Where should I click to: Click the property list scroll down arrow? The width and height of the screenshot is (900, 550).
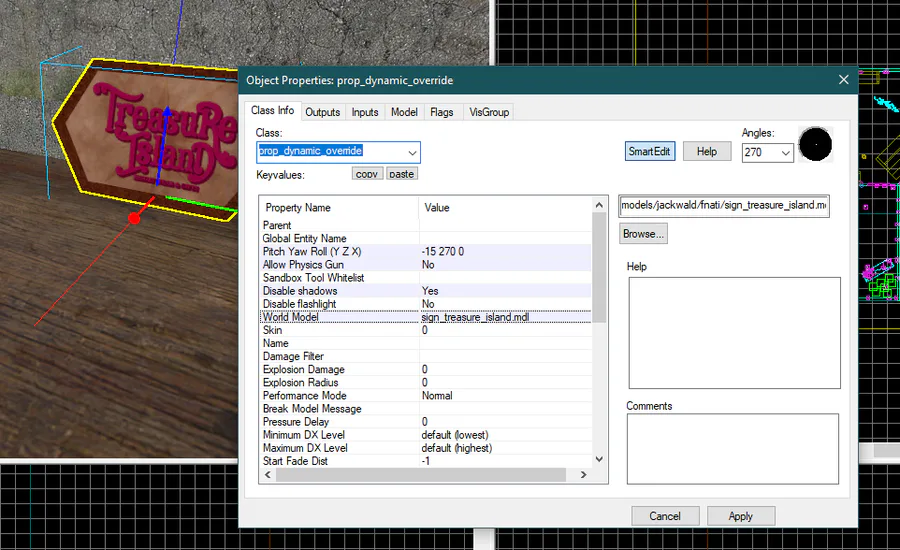(x=599, y=459)
